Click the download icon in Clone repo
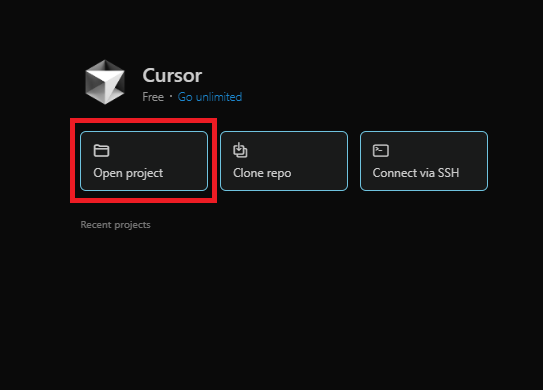The width and height of the screenshot is (543, 390). coord(240,150)
